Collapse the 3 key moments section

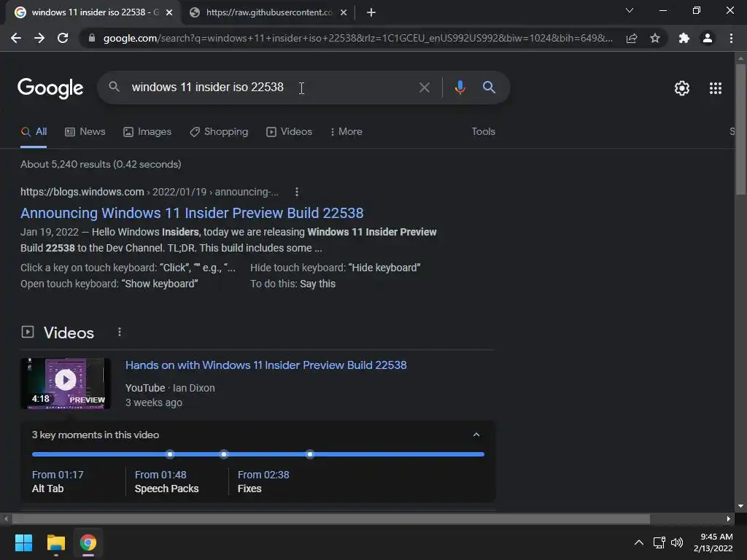(476, 435)
